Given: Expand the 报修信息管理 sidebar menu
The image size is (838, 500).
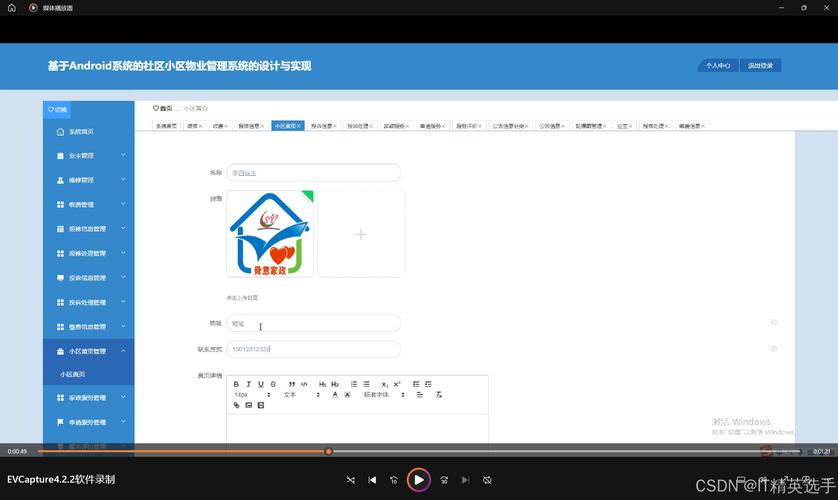Looking at the screenshot, I should click(x=89, y=229).
